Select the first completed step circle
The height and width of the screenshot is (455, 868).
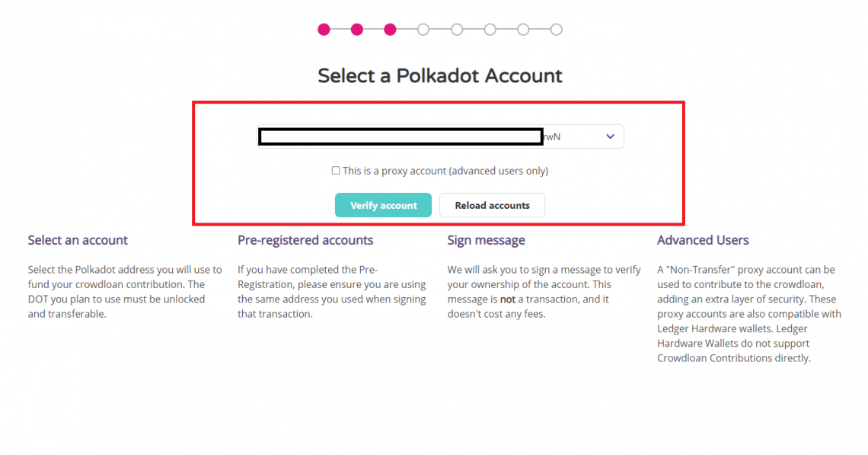pos(324,29)
